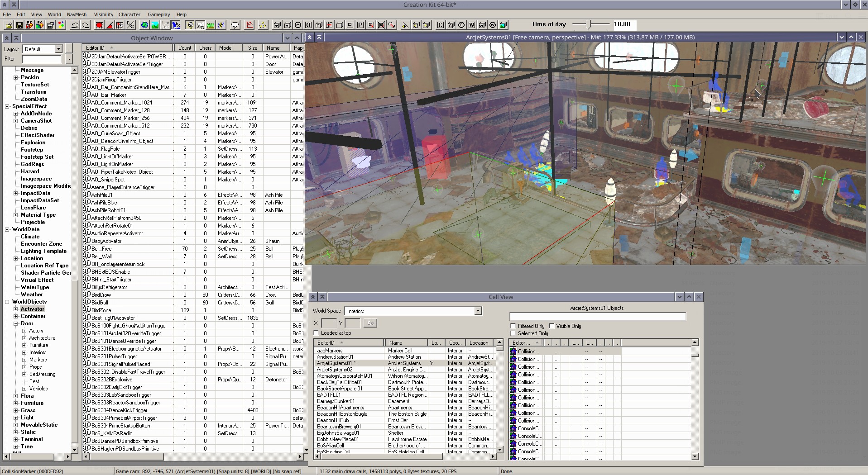The width and height of the screenshot is (868, 475).
Task: Click the Open file toolbar icon
Action: [x=9, y=25]
